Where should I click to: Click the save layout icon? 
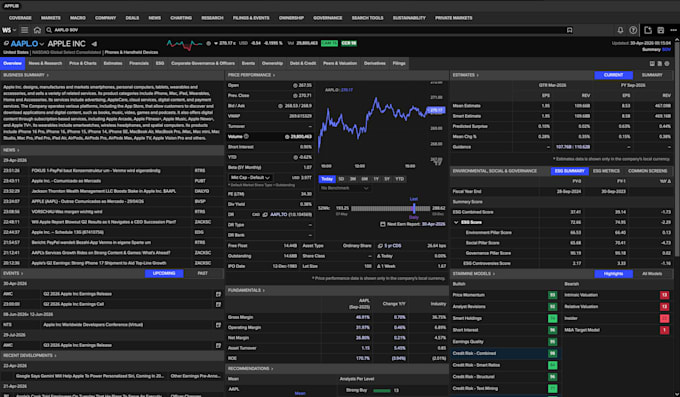point(660,30)
